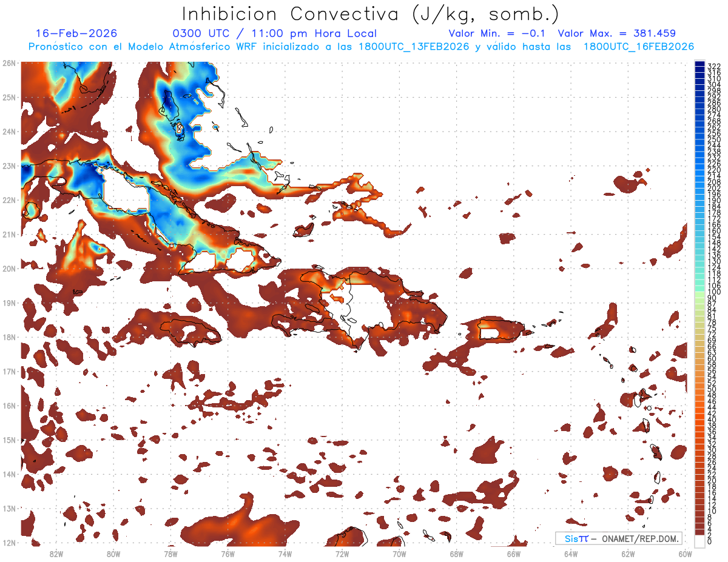728x562 pixels.
Task: Click the "0" value on the colorbar scale
Action: 710,541
